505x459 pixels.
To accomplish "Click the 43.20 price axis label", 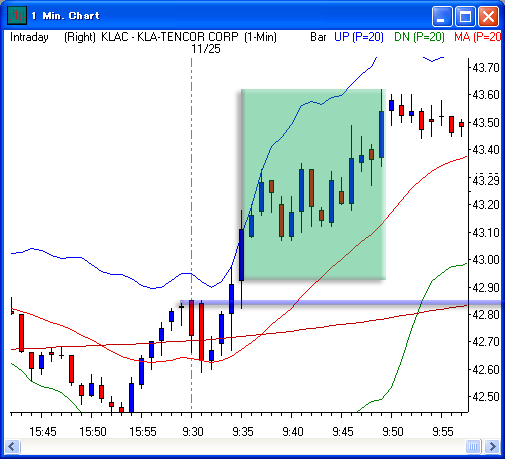I will [x=486, y=205].
